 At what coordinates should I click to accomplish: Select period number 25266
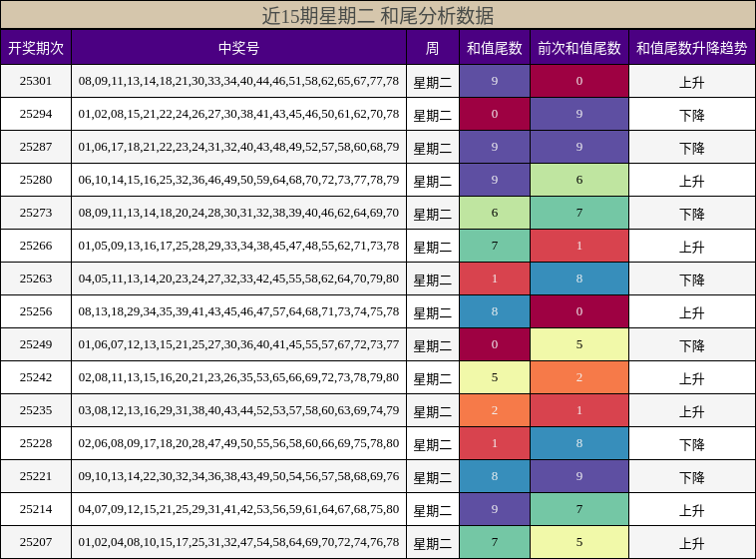pyautogui.click(x=36, y=246)
